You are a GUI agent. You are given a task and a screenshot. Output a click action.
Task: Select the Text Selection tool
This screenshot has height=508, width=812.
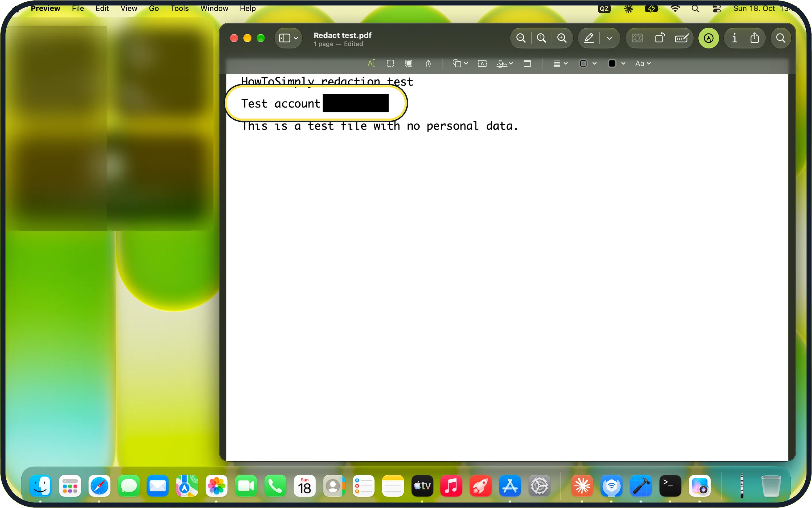point(371,63)
